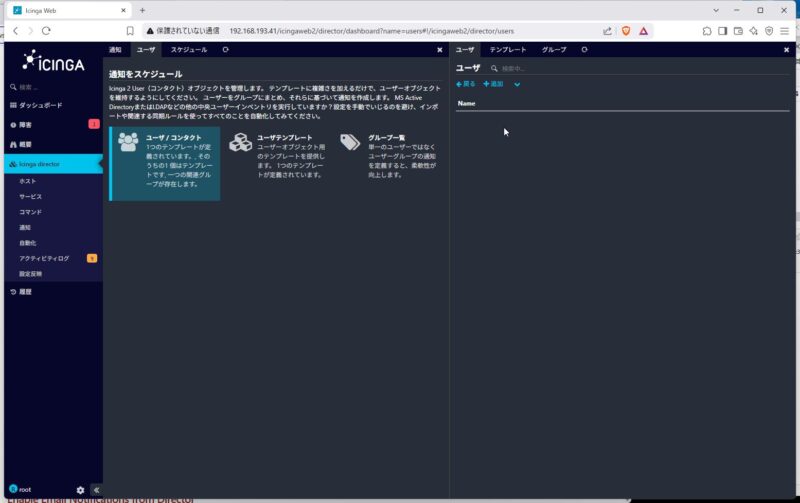The width and height of the screenshot is (800, 503).
Task: Click Brave Rewards triangle icon
Action: (x=643, y=31)
